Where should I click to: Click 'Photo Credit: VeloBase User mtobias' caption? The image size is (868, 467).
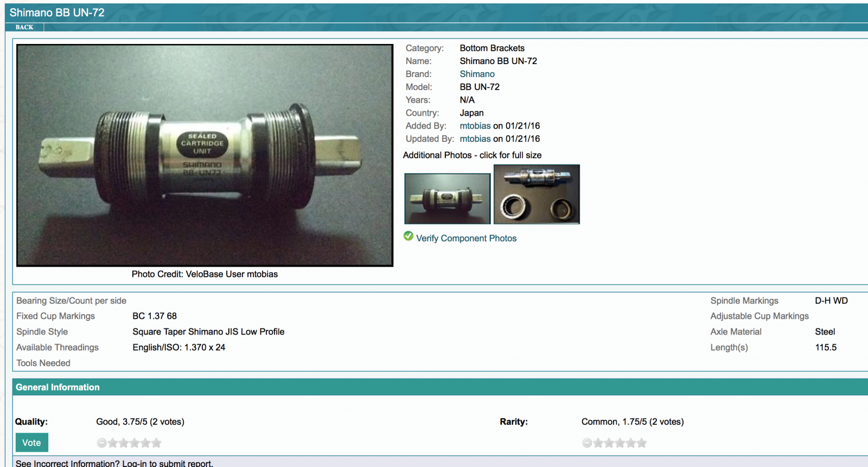205,274
